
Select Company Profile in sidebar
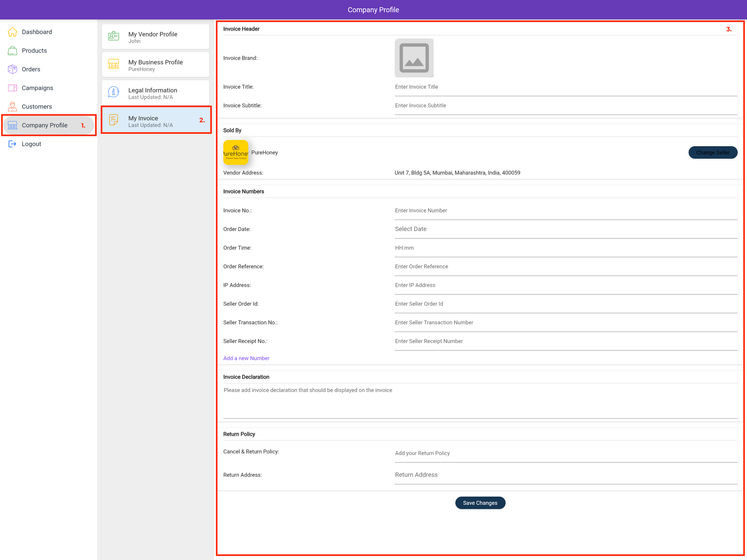tap(49, 125)
